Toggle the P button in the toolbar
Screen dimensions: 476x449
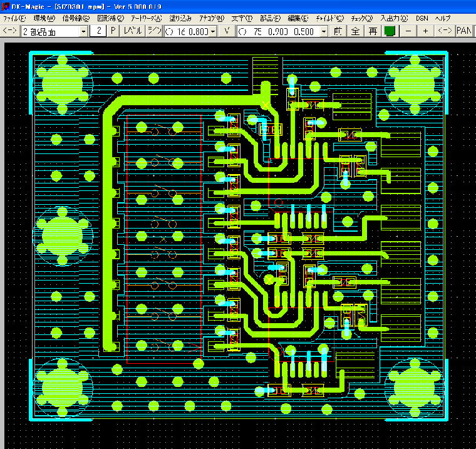113,31
